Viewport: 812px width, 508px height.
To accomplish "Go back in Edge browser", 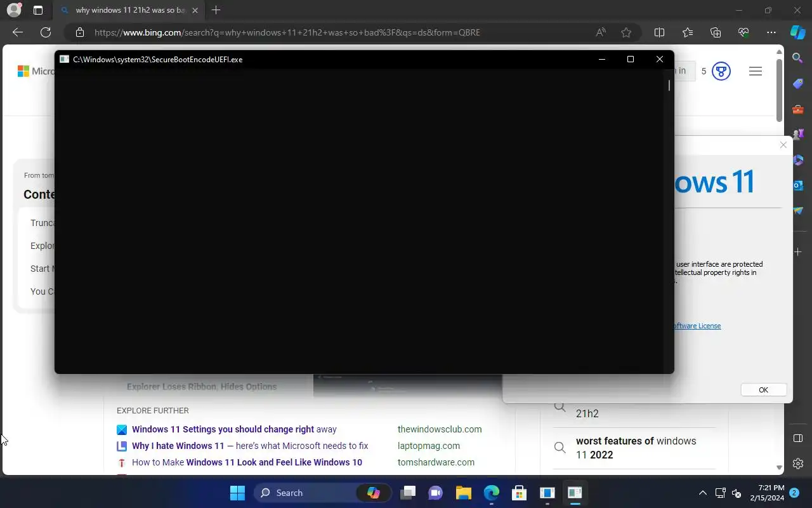I will click(18, 32).
